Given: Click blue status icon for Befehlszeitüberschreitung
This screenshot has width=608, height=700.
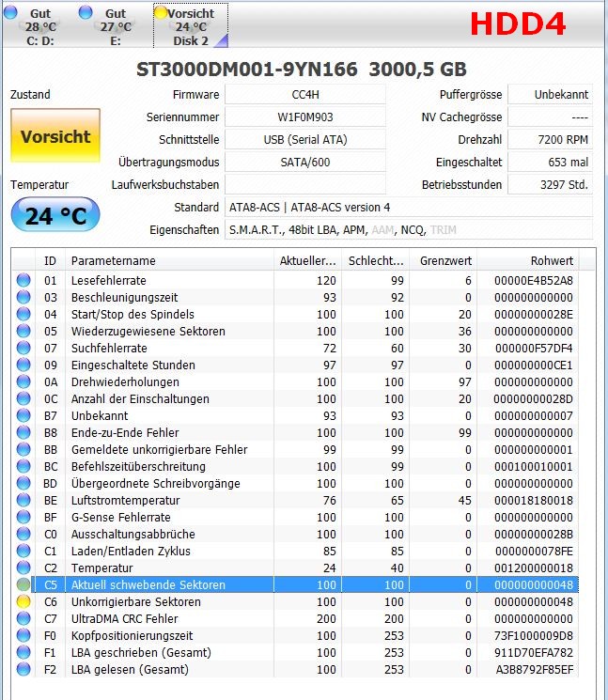Looking at the screenshot, I should (x=23, y=466).
